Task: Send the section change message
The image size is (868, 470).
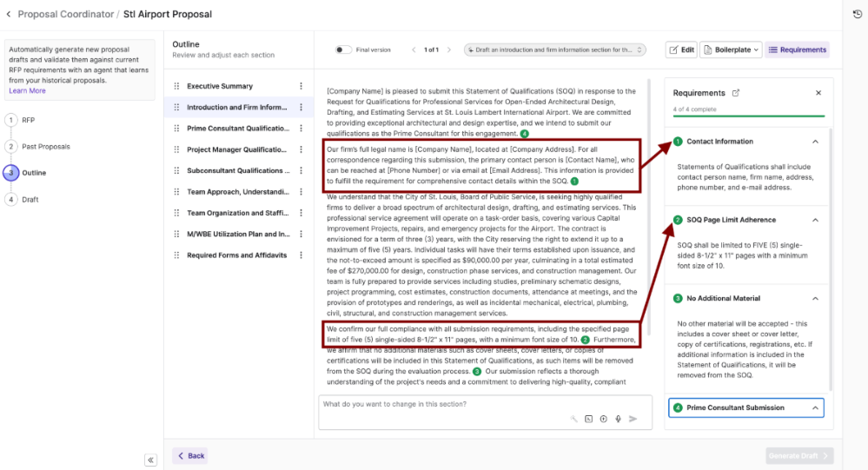Action: click(633, 419)
